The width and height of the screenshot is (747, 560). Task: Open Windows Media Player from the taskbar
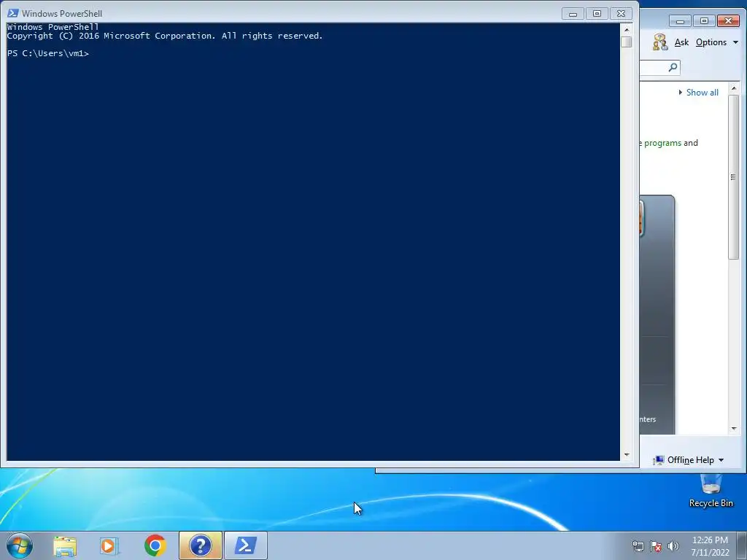tap(109, 545)
